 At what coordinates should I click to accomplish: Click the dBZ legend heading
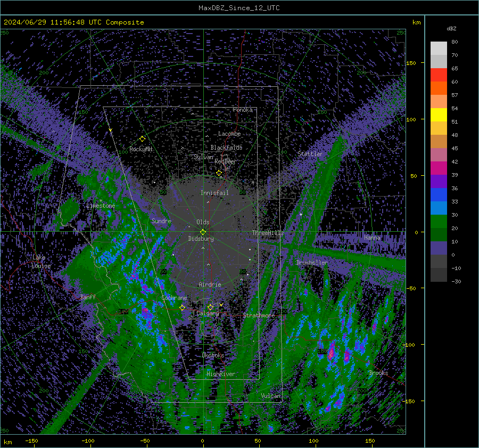click(451, 28)
